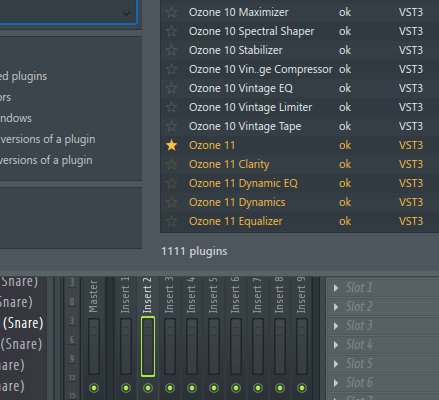Select the Slot 3 label
The image size is (439, 400).
click(x=359, y=326)
